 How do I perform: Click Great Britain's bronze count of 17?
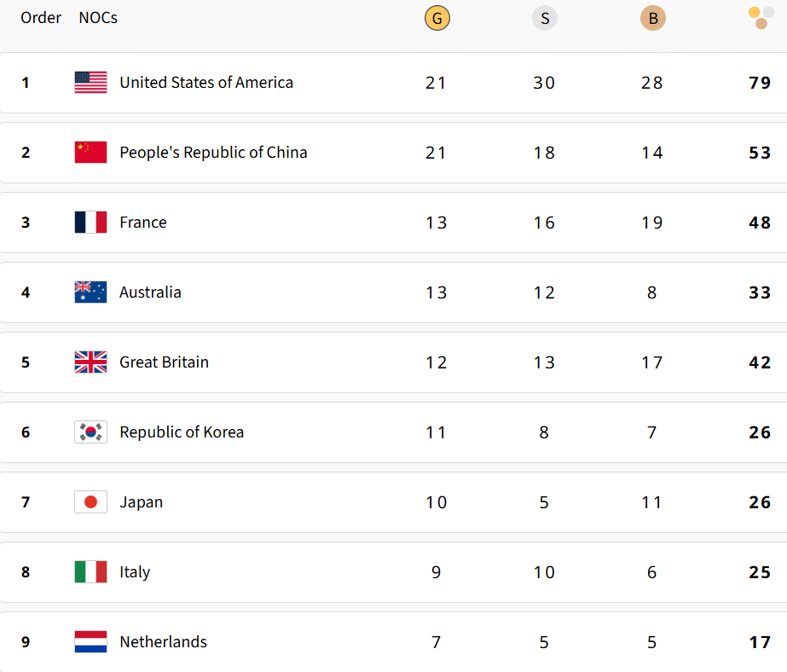tap(652, 362)
